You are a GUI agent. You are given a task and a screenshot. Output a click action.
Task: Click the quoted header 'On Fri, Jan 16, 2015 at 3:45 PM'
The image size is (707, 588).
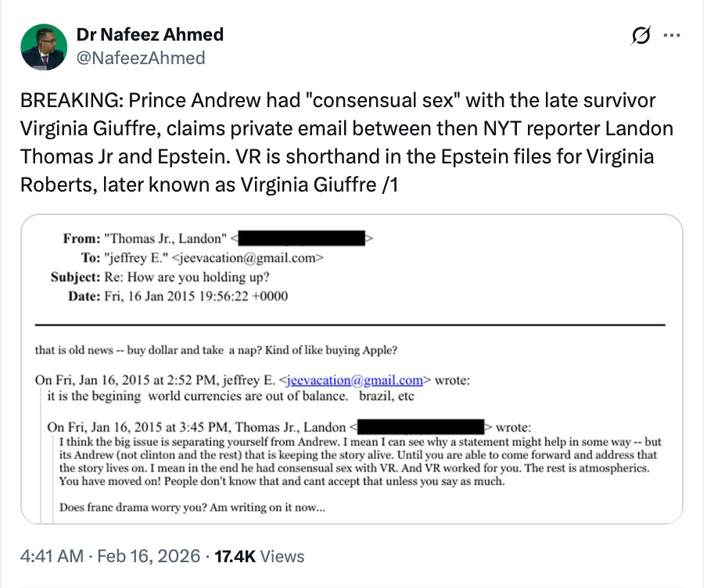click(196, 427)
